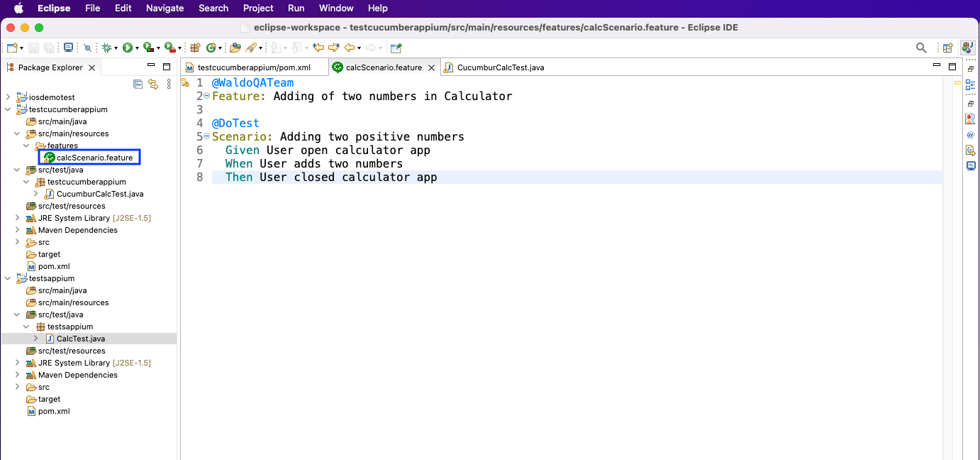This screenshot has width=980, height=460.
Task: Switch to the CucumburCalcTest.java tab
Action: pos(500,67)
